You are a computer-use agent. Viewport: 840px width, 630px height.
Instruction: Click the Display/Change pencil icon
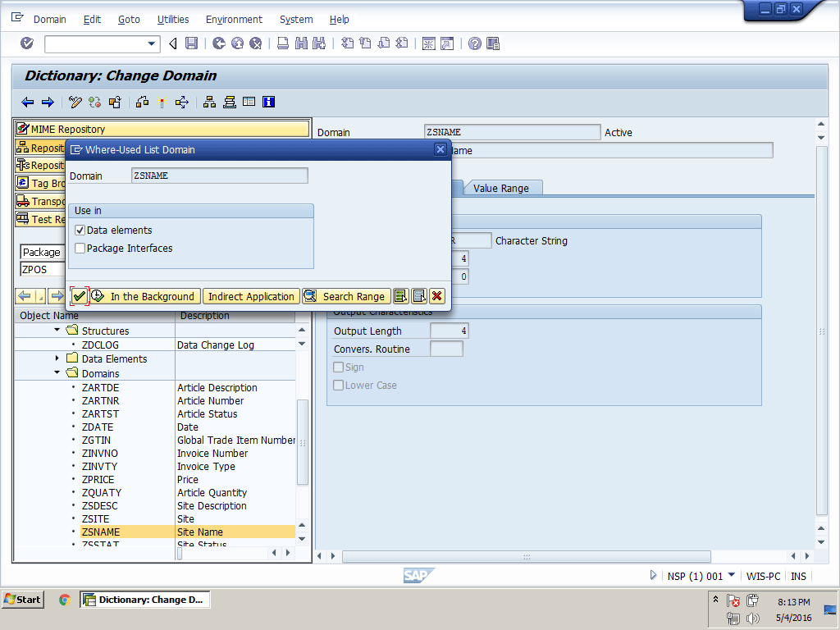pos(75,103)
